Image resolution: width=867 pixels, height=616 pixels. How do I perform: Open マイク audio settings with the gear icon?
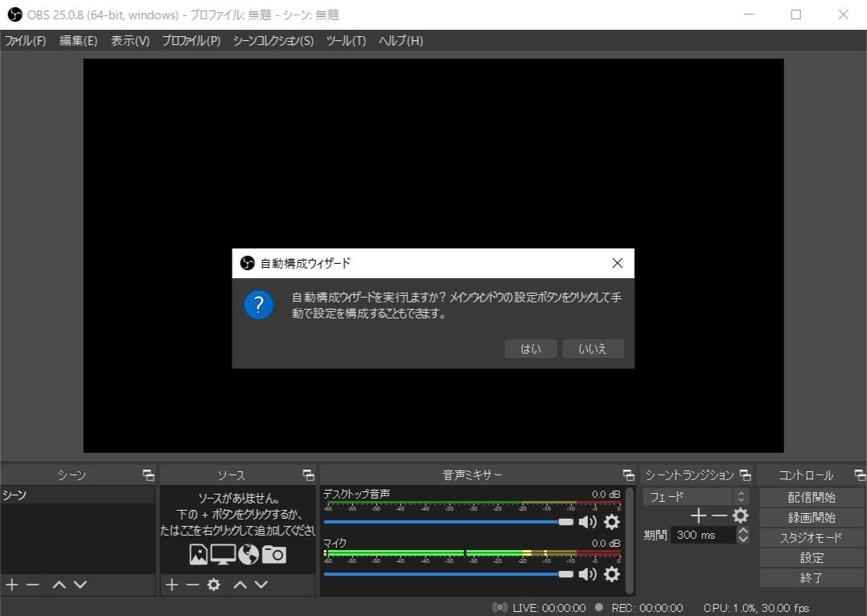[611, 574]
